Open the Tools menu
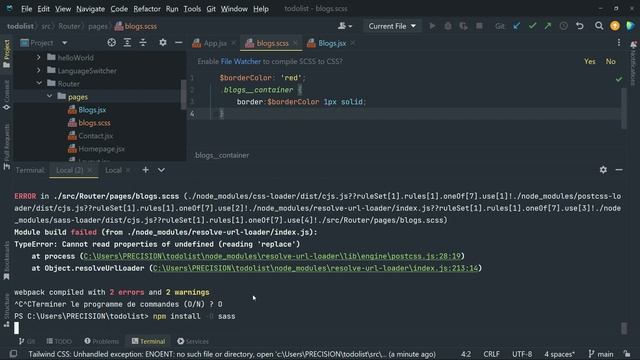This screenshot has width=640, height=360. 192,9
